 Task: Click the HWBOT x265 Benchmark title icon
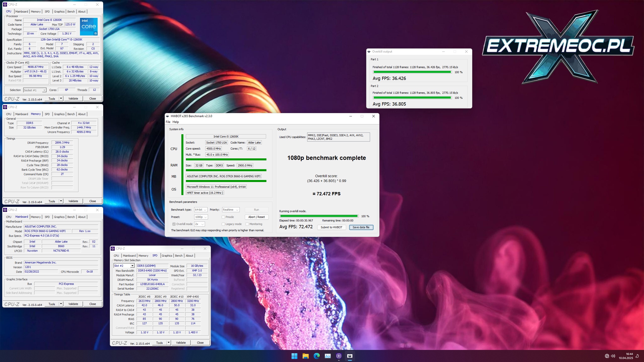(168, 116)
